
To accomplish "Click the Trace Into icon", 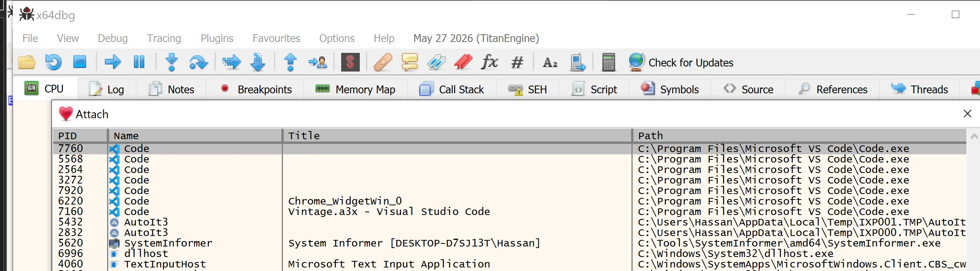I will coord(231,62).
